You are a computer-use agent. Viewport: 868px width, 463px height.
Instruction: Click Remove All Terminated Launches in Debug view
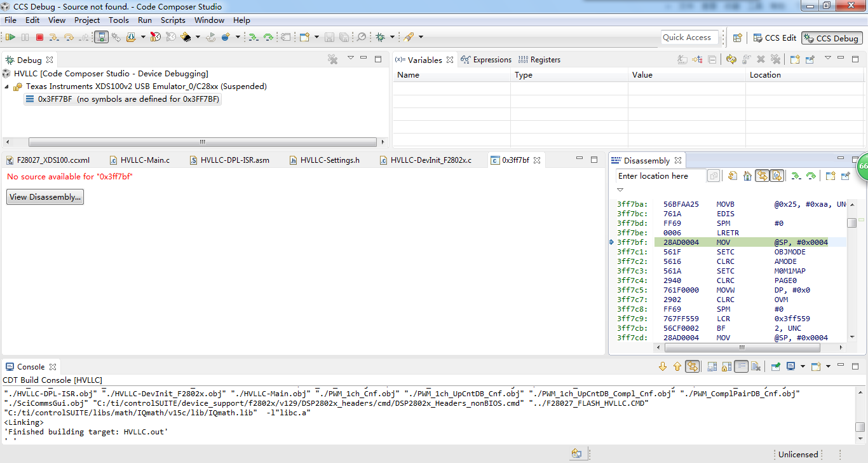tap(332, 59)
